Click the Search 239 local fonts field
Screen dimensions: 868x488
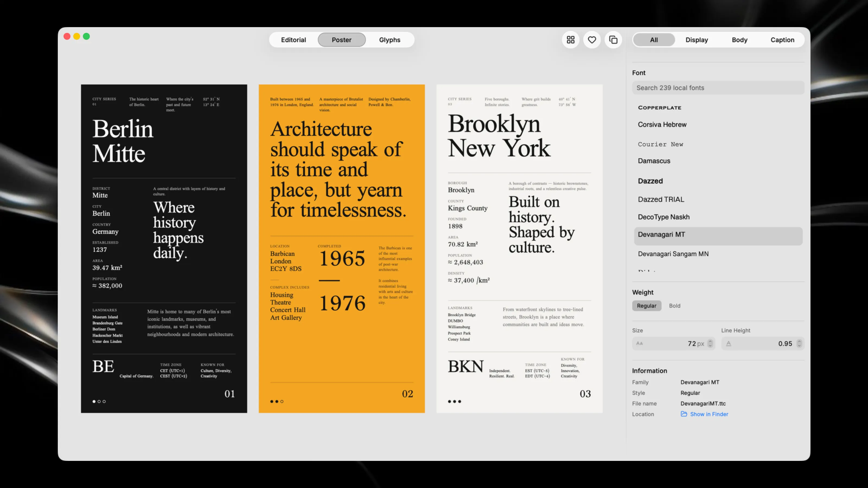point(718,88)
